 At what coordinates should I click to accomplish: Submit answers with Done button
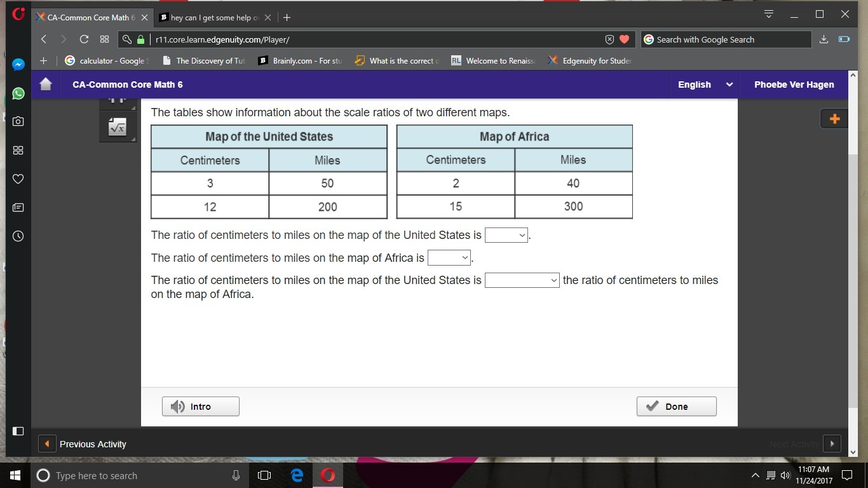677,407
